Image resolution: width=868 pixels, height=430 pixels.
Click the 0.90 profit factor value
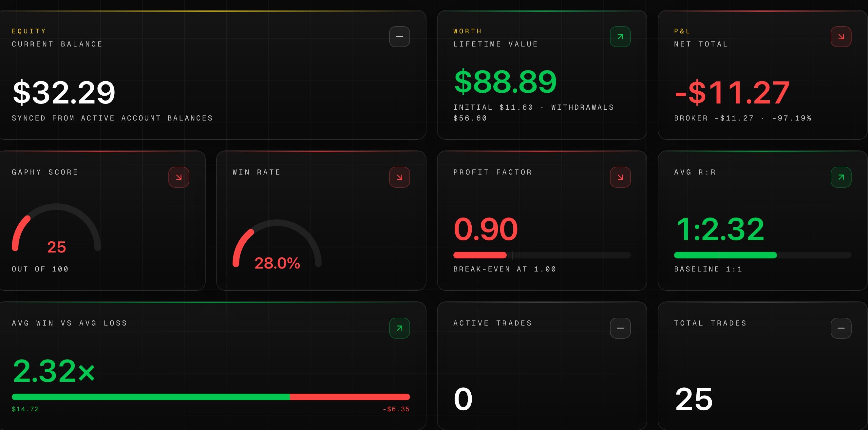point(485,230)
